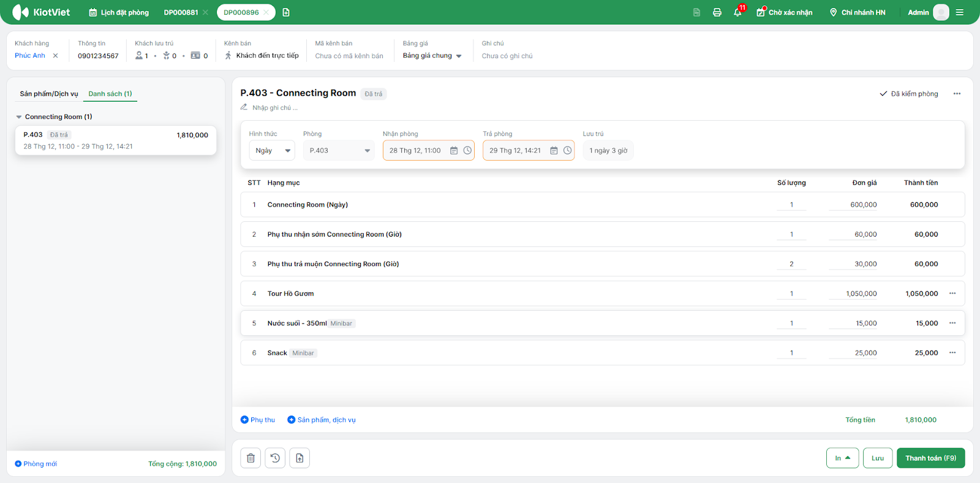Open more options for Tour Hồ Gươm

[x=952, y=294]
